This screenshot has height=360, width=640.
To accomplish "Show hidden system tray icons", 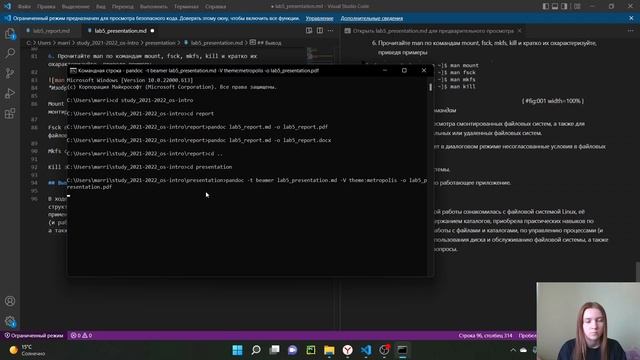I will (x=513, y=350).
